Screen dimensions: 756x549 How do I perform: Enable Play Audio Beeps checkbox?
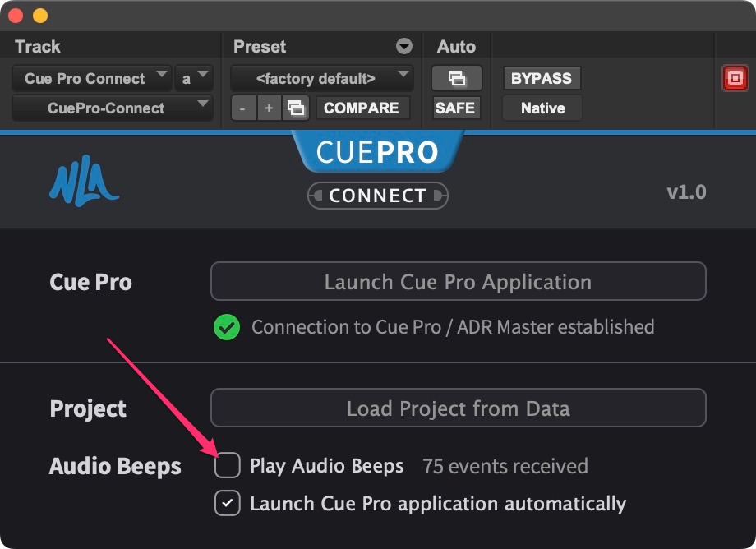tap(228, 466)
